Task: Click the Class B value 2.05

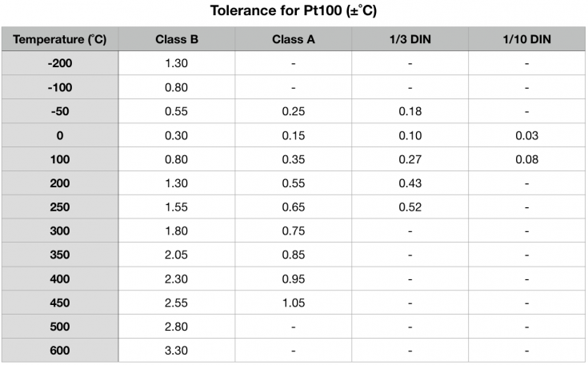Action: click(177, 255)
